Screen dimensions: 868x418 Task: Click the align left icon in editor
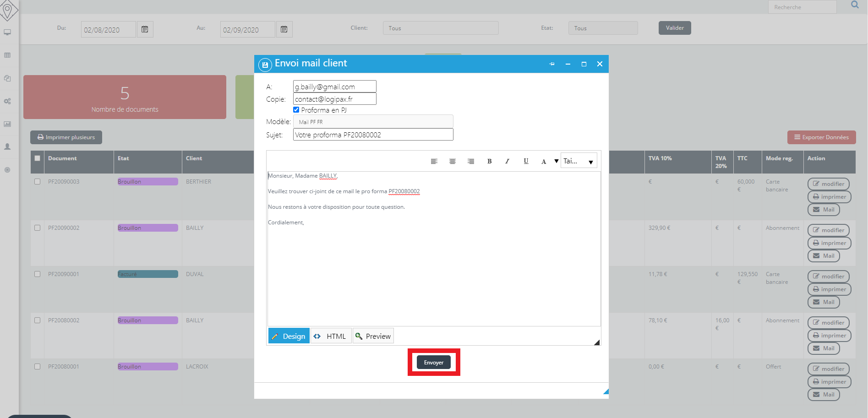click(x=434, y=161)
